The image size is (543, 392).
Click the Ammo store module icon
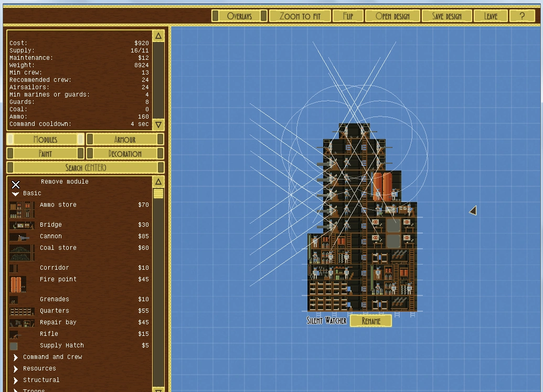tap(22, 209)
